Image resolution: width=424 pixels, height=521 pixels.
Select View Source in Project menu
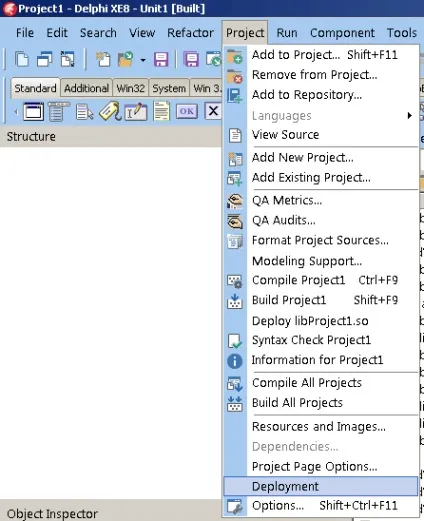click(321, 135)
